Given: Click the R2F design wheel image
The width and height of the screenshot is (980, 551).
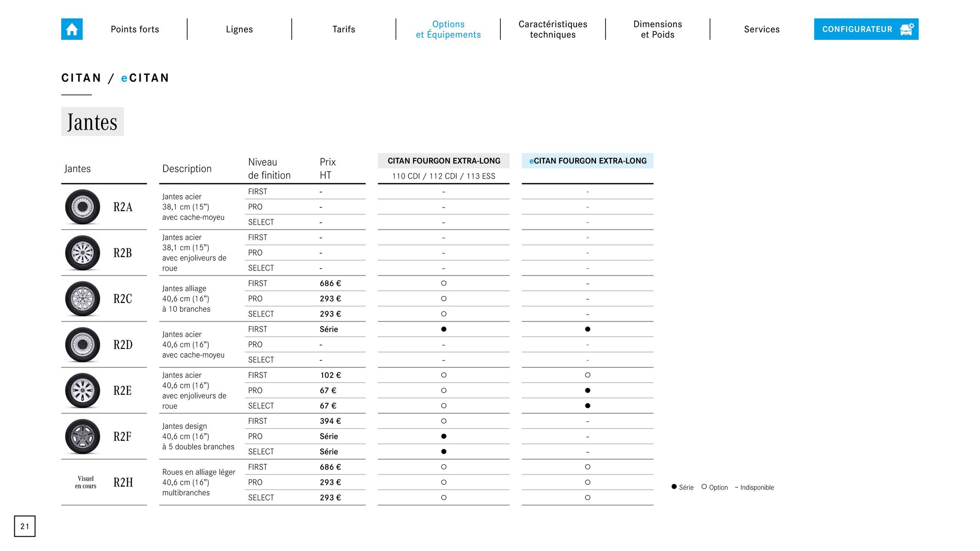Looking at the screenshot, I should (83, 436).
